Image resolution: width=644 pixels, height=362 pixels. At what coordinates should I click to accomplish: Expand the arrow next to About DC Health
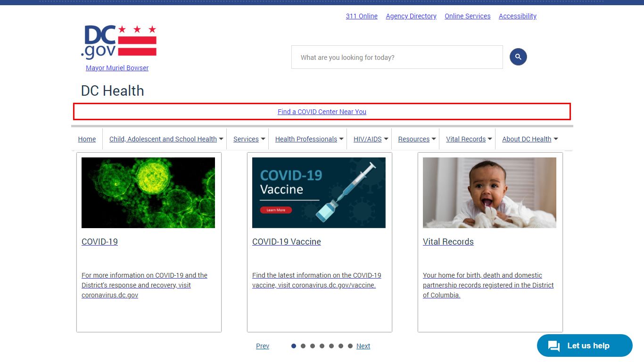(x=556, y=139)
